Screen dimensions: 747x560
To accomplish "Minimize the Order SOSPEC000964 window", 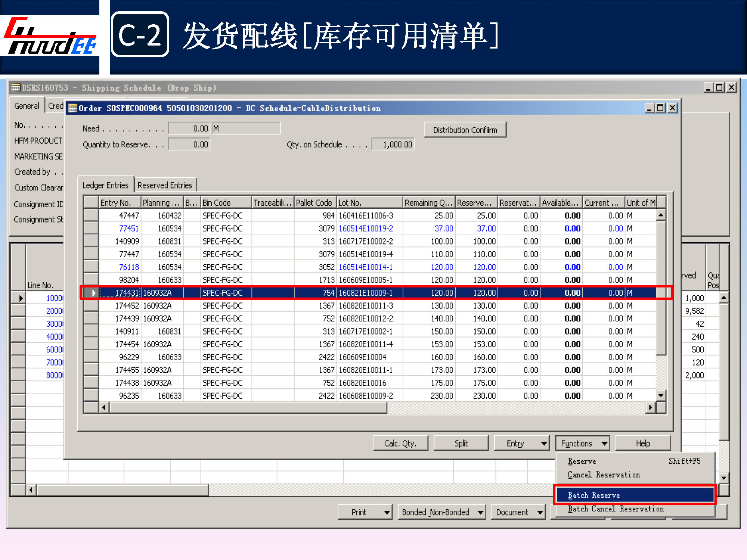I will [x=649, y=108].
